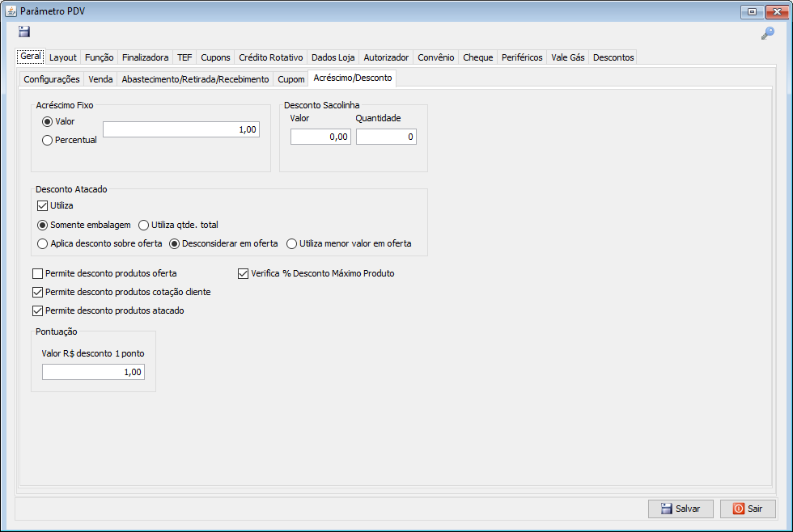Select Utiliza menor valor em oferta

[x=292, y=243]
